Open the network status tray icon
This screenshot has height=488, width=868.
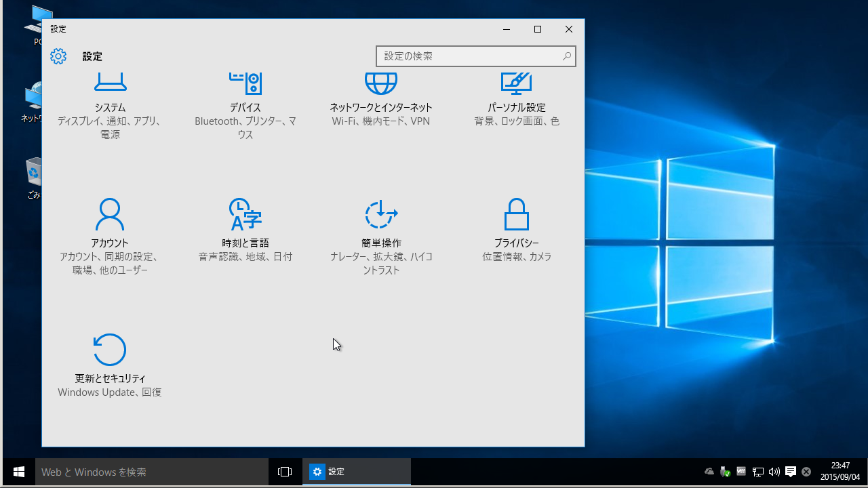click(x=758, y=472)
